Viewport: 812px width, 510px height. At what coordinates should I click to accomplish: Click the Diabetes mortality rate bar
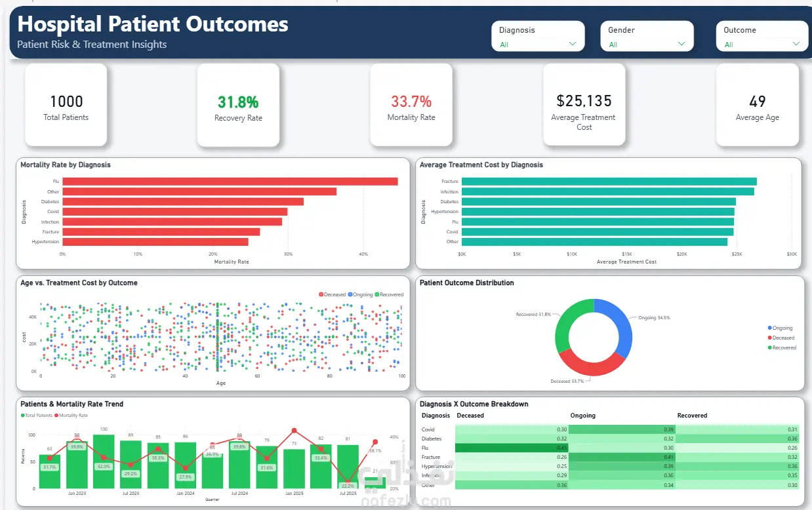(x=183, y=202)
